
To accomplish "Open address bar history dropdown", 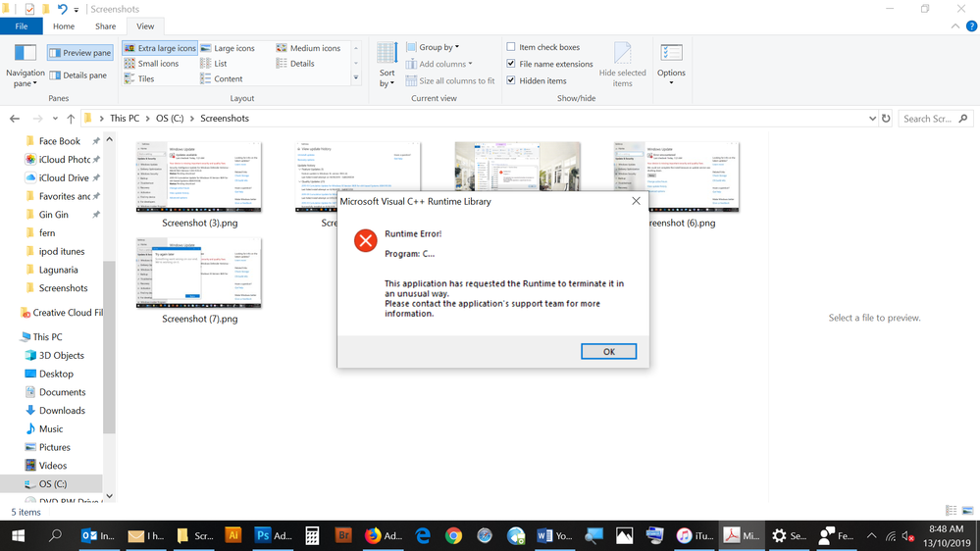I will tap(872, 118).
